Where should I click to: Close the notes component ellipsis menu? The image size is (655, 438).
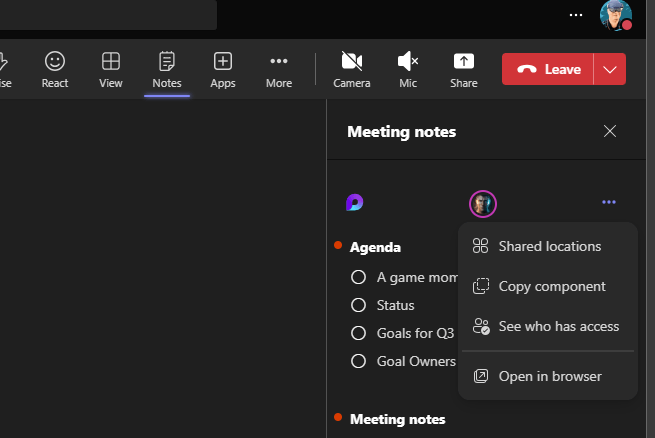tap(609, 203)
